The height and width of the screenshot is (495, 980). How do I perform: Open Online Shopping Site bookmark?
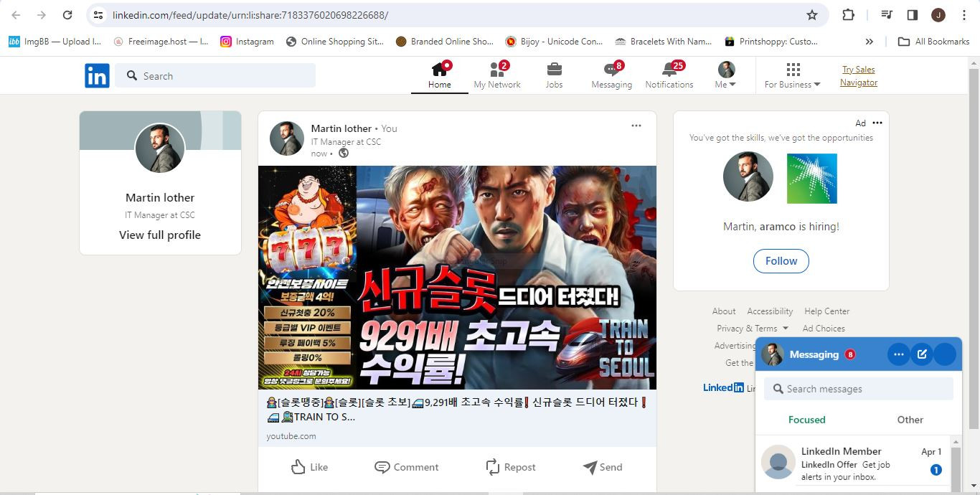click(335, 42)
